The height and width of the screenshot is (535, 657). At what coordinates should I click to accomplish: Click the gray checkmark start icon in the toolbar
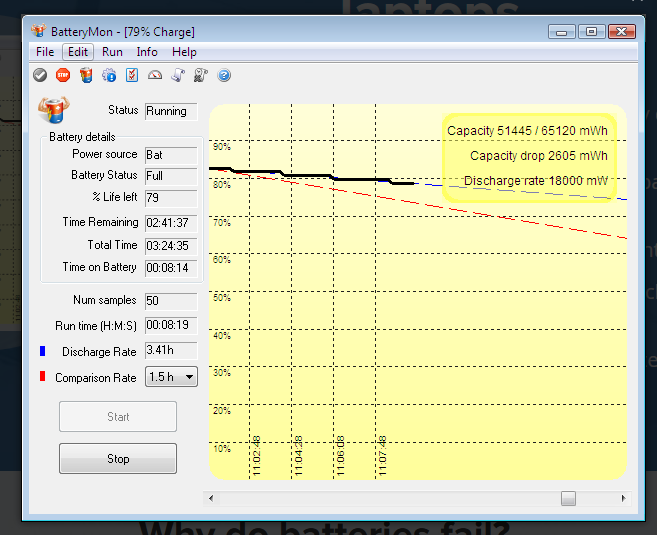pyautogui.click(x=40, y=75)
